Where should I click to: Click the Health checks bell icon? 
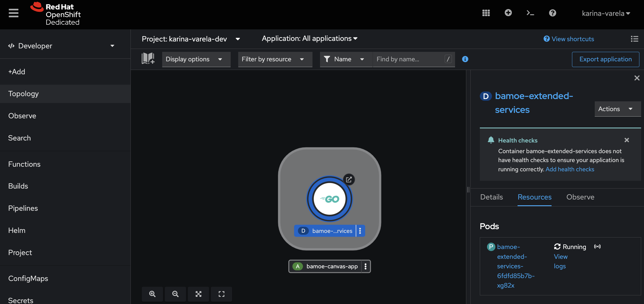pyautogui.click(x=491, y=140)
